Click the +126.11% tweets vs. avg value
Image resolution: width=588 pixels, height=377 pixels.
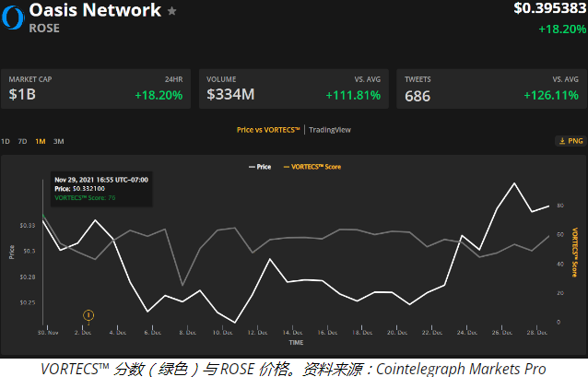pyautogui.click(x=551, y=95)
